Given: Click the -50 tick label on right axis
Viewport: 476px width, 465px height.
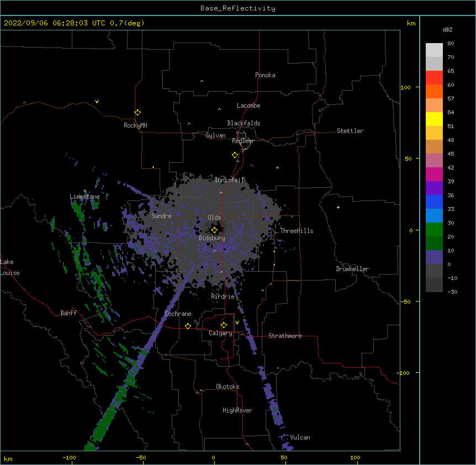Looking at the screenshot, I should tap(405, 302).
